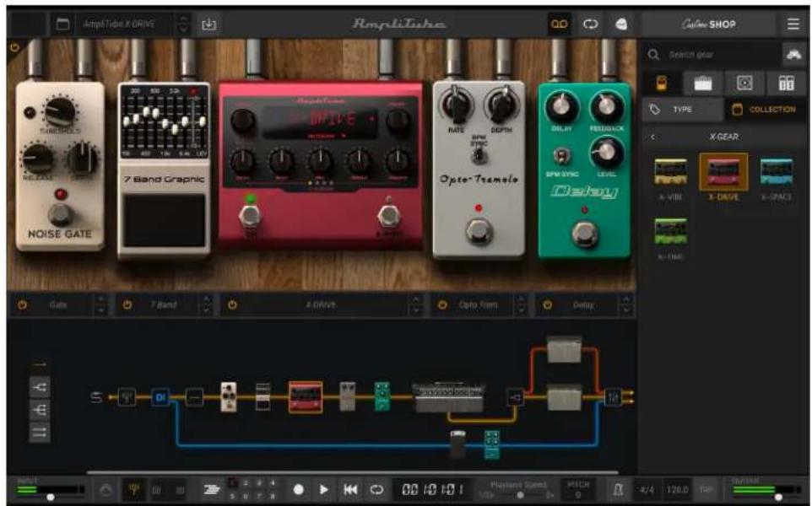Toggle 7 Band slot power button
This screenshot has height=506, width=812.
[x=127, y=304]
